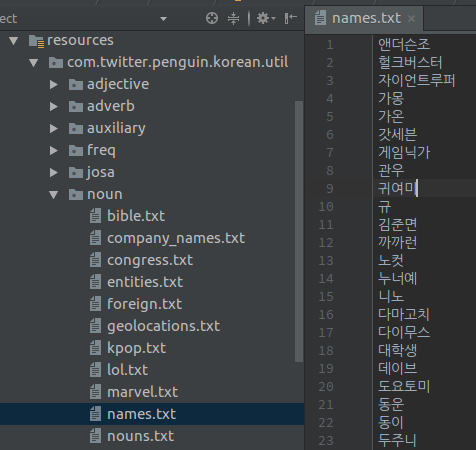Hide the Project tool window
Viewport: 476px width, 450px height.
coord(291,18)
